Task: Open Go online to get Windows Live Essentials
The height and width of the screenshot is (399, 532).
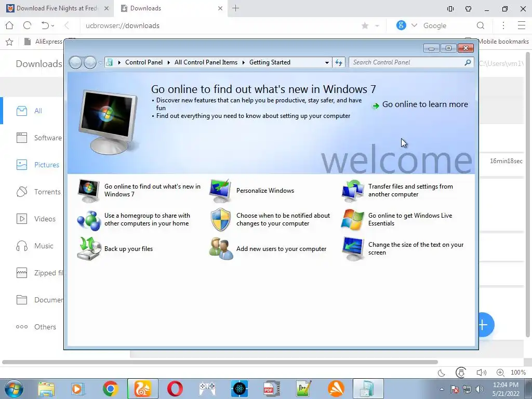Action: click(397, 220)
